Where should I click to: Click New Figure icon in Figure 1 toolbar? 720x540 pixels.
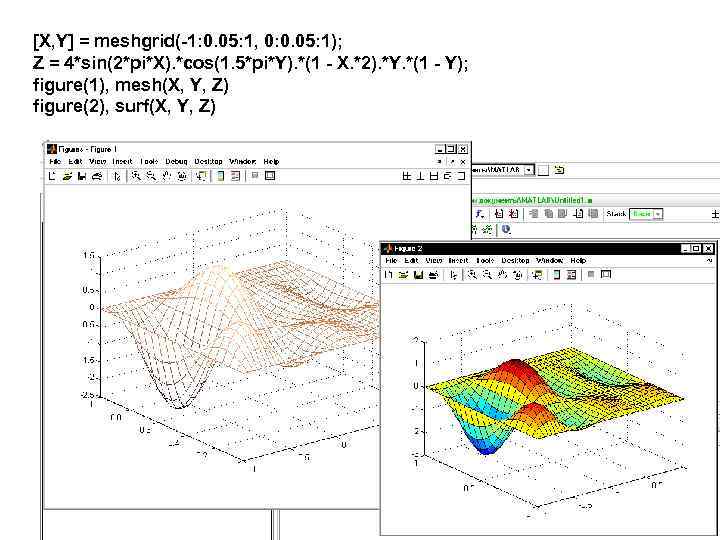pos(52,176)
